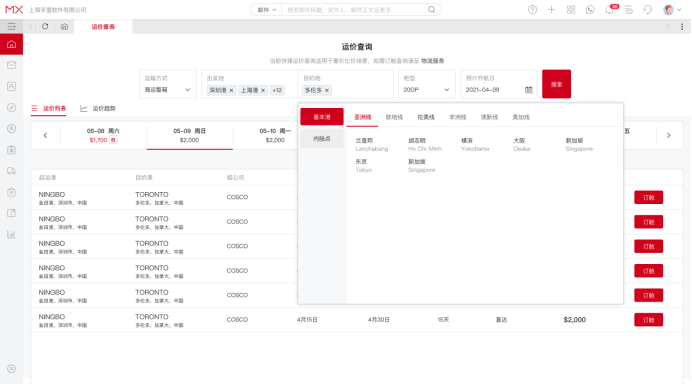This screenshot has width=692, height=384.
Task: Open the task list icon in header
Action: click(x=628, y=10)
